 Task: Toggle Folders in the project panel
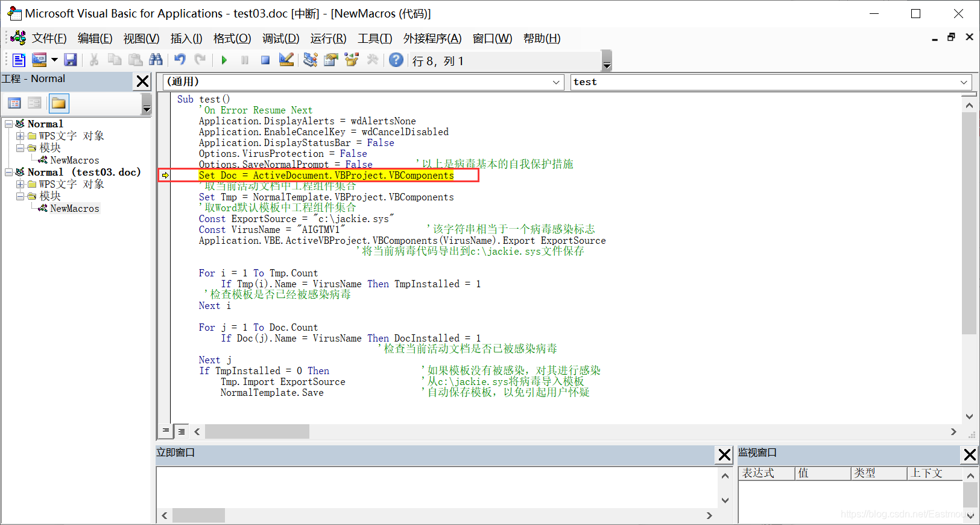58,103
